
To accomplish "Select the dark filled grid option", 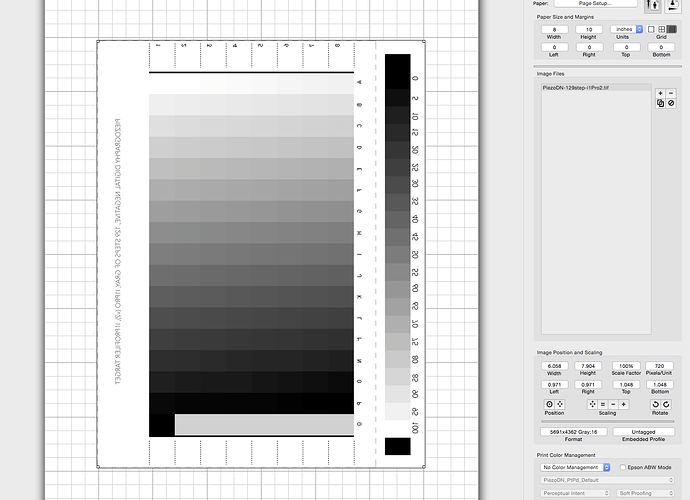I will 672,29.
